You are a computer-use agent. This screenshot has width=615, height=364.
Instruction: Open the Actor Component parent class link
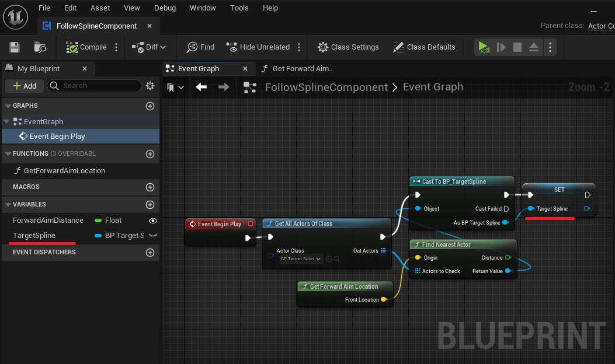pyautogui.click(x=601, y=26)
